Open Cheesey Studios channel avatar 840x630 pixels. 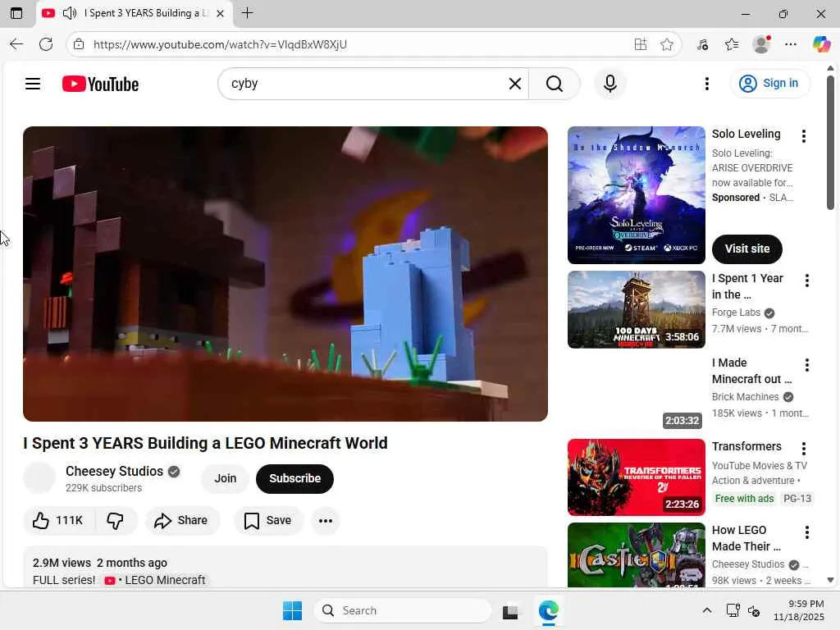[x=39, y=478]
